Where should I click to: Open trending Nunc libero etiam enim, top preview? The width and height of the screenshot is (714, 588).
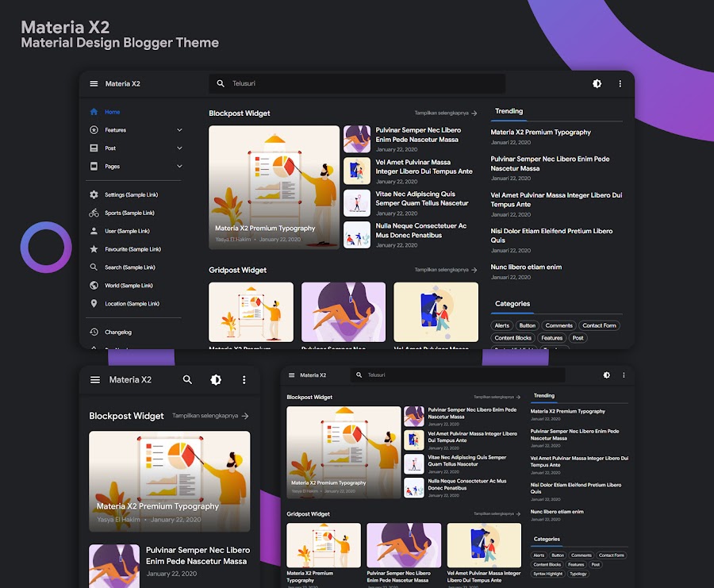point(526,267)
